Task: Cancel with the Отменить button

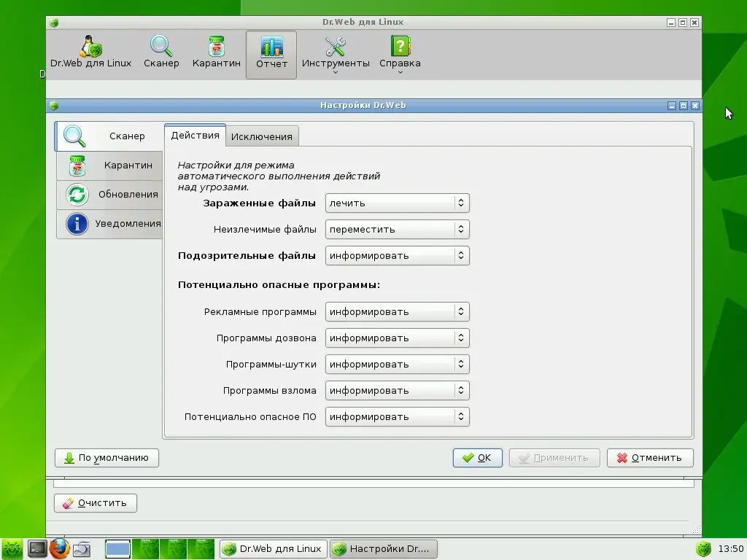Action: tap(650, 458)
